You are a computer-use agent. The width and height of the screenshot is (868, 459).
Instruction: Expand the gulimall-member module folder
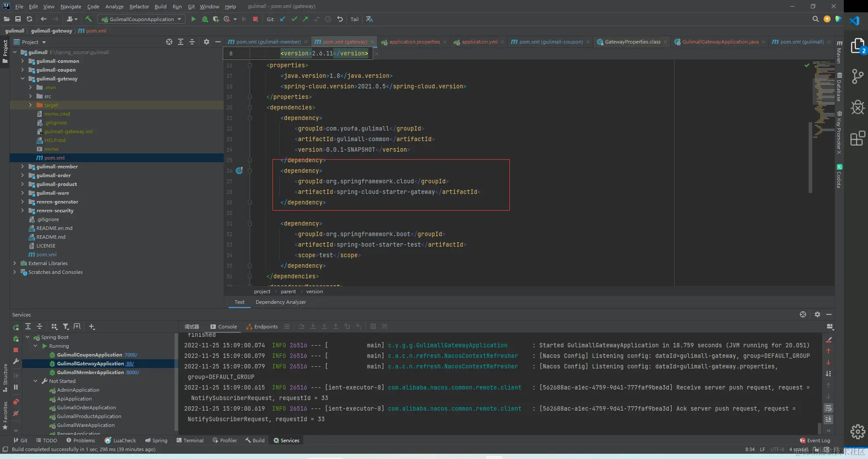[22, 167]
